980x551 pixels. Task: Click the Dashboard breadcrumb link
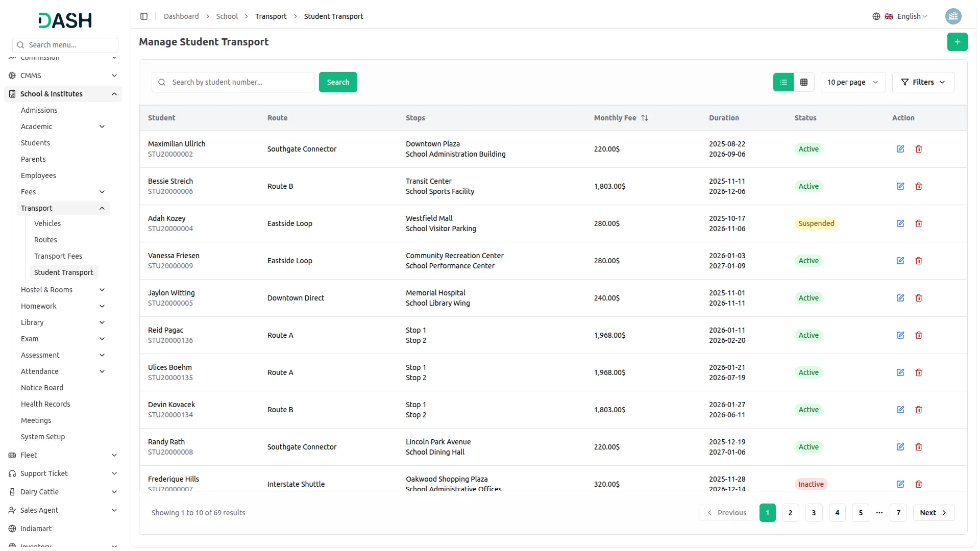(x=181, y=16)
